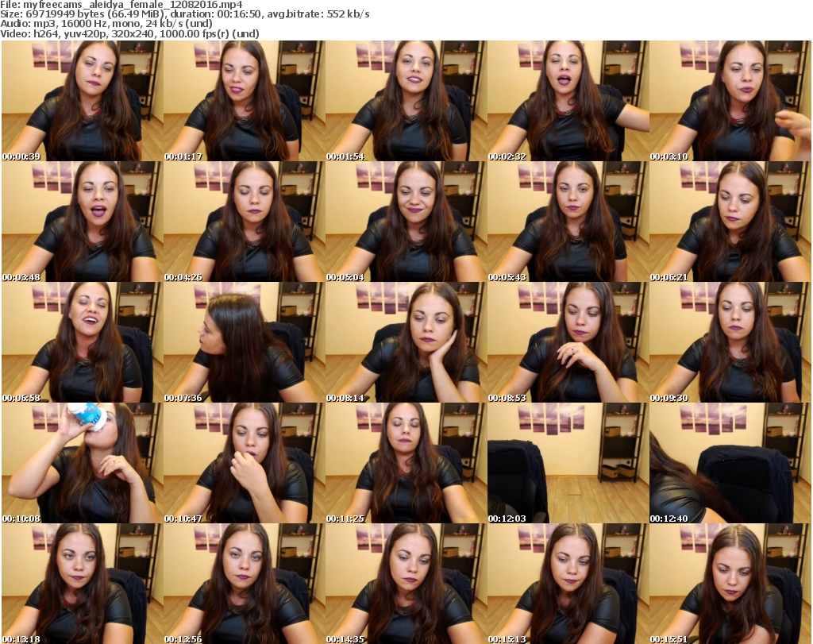Choose the thumbnail at 00:11:25
Screen dimensions: 813x644
pos(406,463)
